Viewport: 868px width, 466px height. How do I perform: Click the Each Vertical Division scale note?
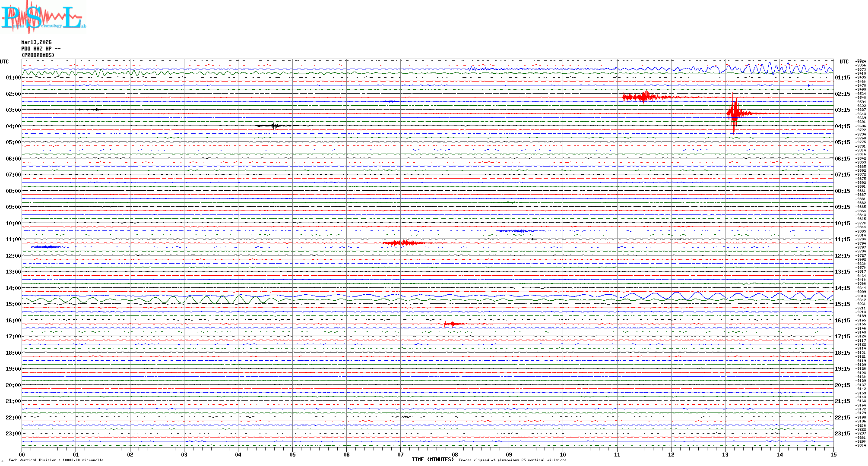click(56, 460)
